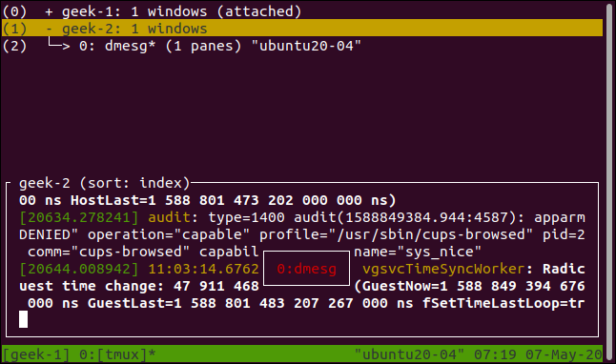Viewport: 616px width, 364px height.
Task: Select the geek-1 session row
Action: point(302,11)
